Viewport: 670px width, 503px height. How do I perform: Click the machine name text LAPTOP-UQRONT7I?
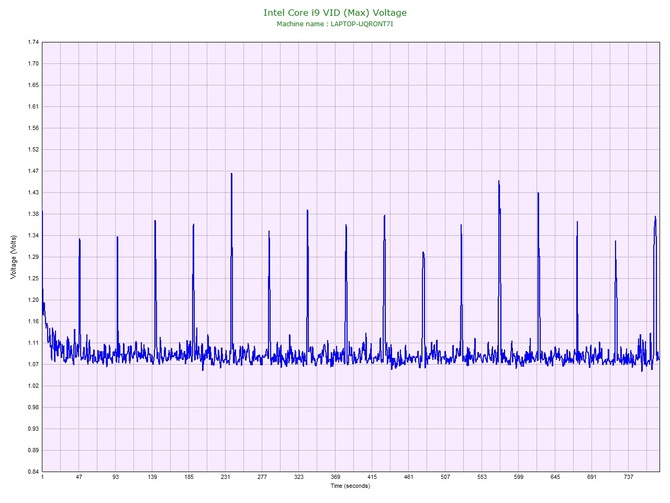pyautogui.click(x=362, y=24)
